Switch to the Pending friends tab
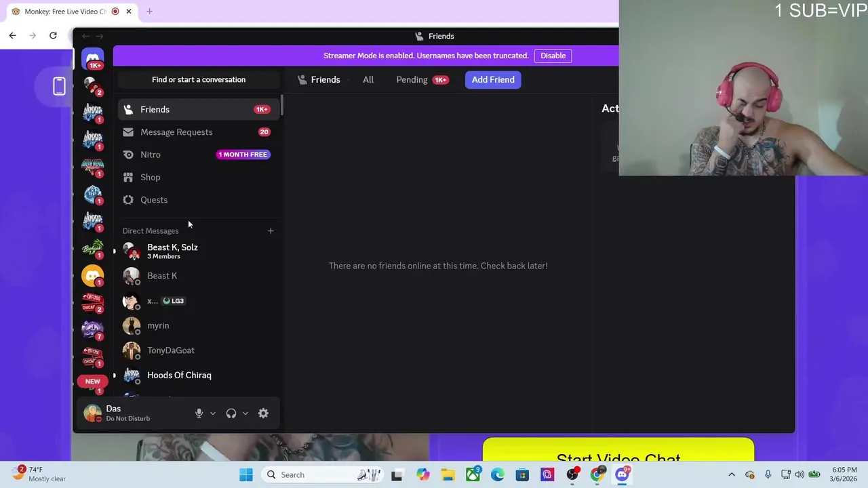This screenshot has width=868, height=488. click(x=422, y=79)
